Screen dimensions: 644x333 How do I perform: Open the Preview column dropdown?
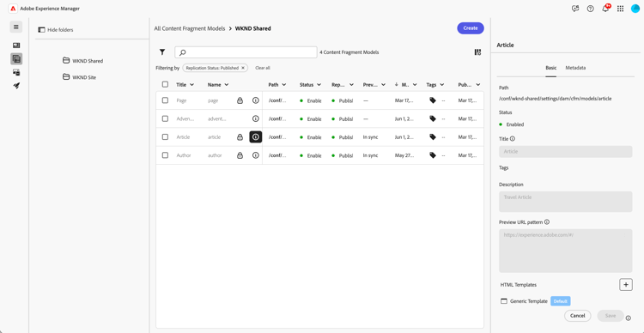[383, 85]
